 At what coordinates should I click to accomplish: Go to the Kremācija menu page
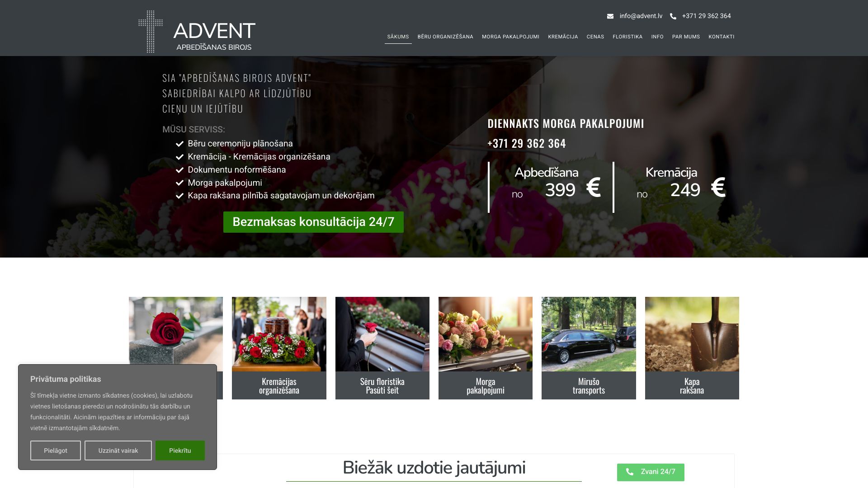click(562, 37)
